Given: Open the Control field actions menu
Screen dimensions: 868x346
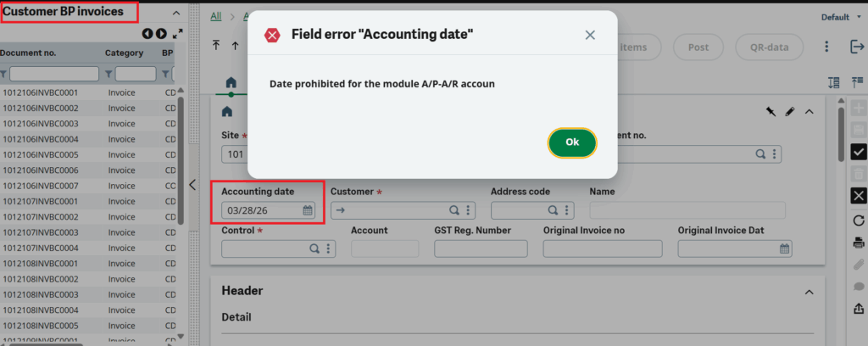Looking at the screenshot, I should 329,248.
